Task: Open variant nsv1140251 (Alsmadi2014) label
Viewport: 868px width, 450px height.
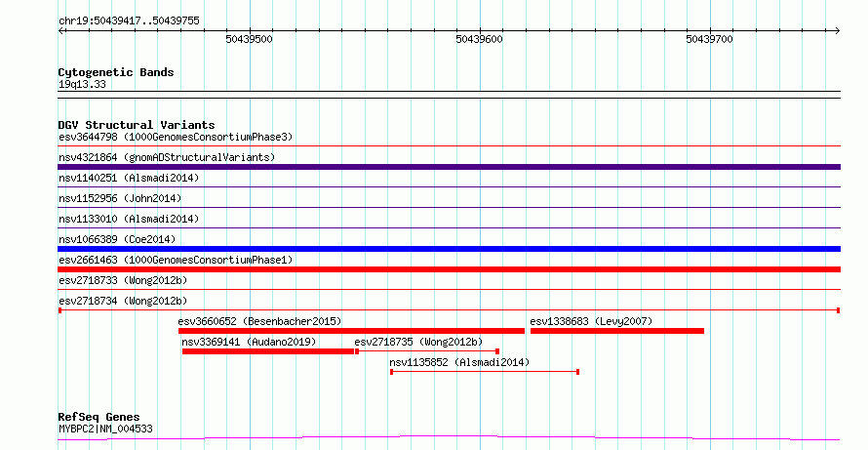Action: [129, 178]
